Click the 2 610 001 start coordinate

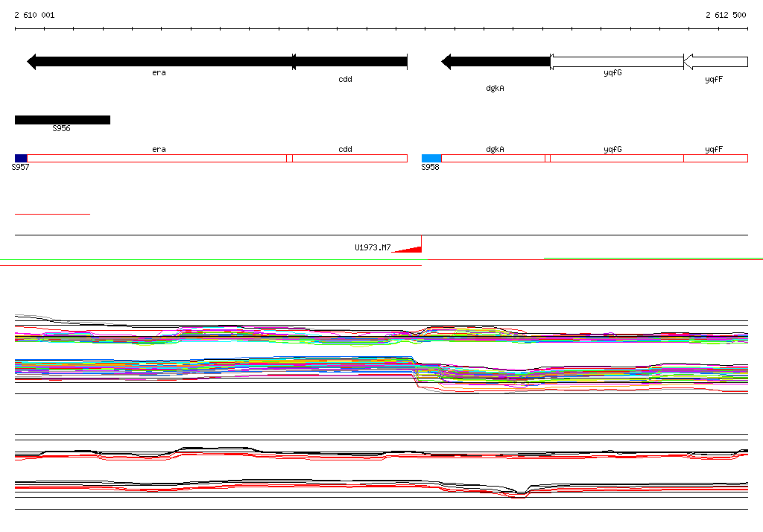point(34,15)
